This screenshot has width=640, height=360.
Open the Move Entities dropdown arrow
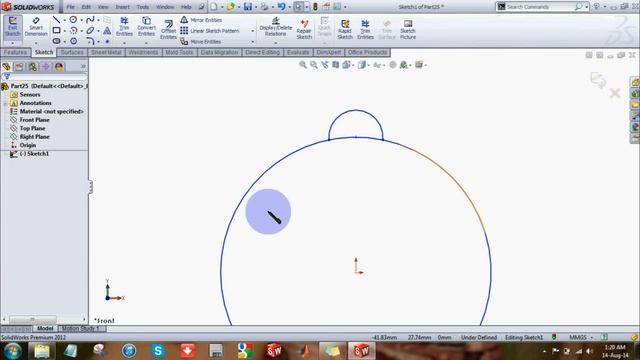pyautogui.click(x=253, y=42)
